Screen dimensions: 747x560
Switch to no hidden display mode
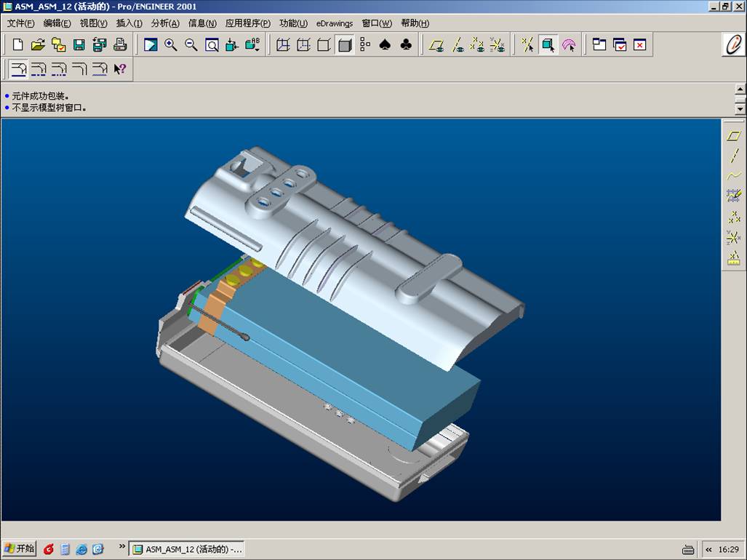tap(324, 45)
